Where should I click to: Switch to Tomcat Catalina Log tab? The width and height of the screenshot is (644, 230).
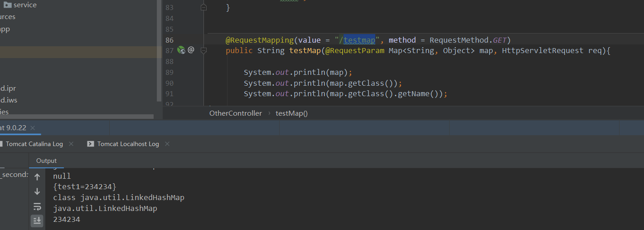click(x=34, y=144)
